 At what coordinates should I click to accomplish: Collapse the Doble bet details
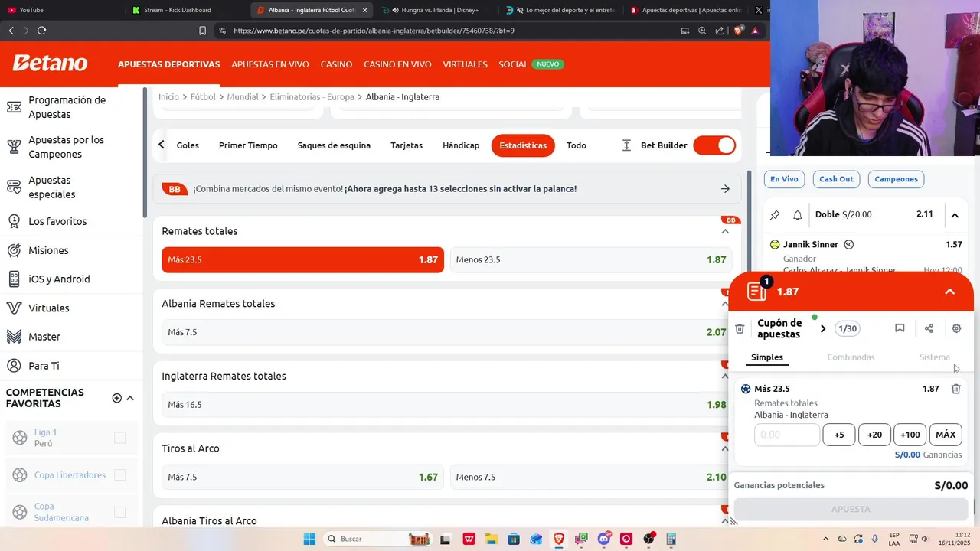point(955,215)
